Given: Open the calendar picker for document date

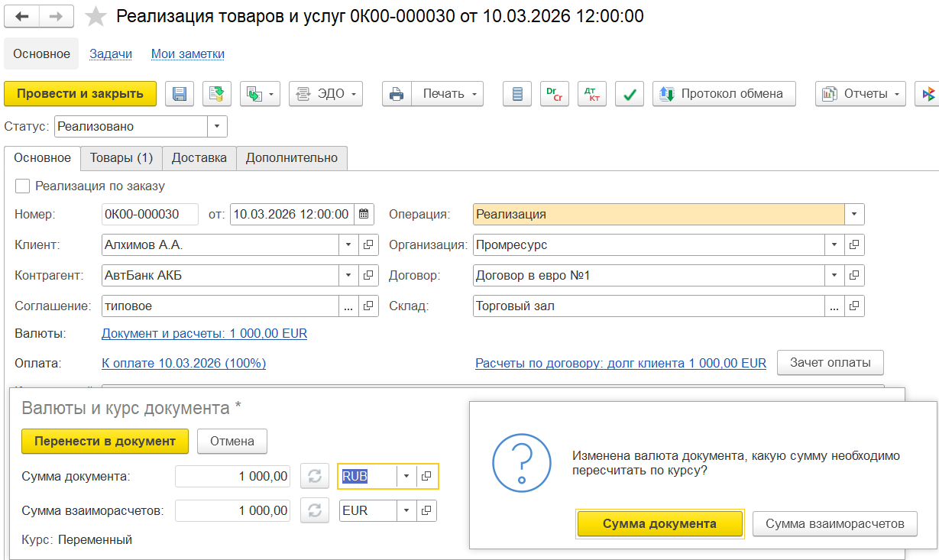Looking at the screenshot, I should click(x=364, y=215).
